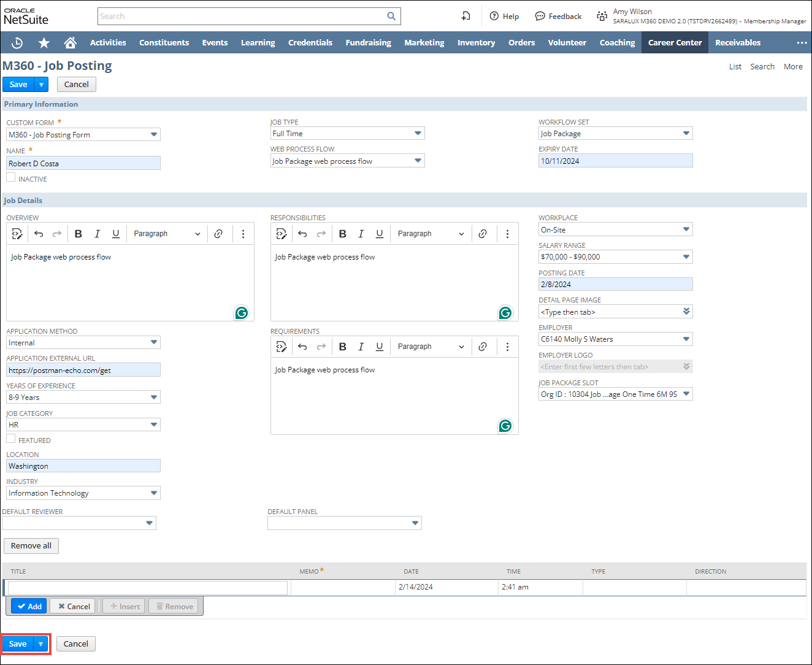Viewport: 812px width, 665px height.
Task: Select the Career Center tab
Action: point(675,42)
